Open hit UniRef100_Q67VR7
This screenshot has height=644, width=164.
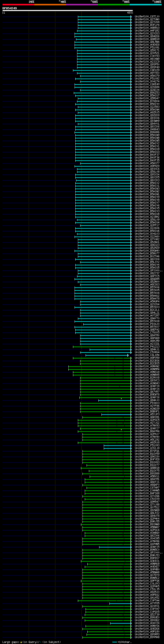[147, 392]
